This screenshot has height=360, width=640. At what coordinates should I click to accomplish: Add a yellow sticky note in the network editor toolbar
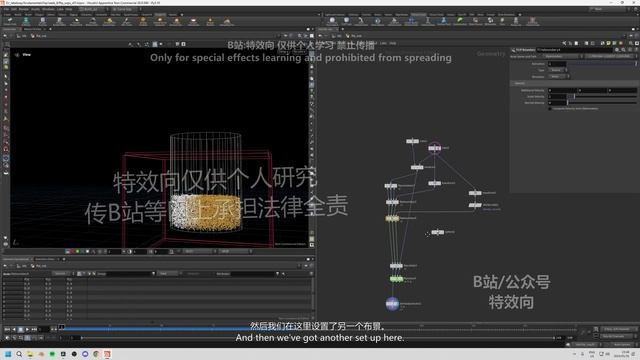coord(609,43)
